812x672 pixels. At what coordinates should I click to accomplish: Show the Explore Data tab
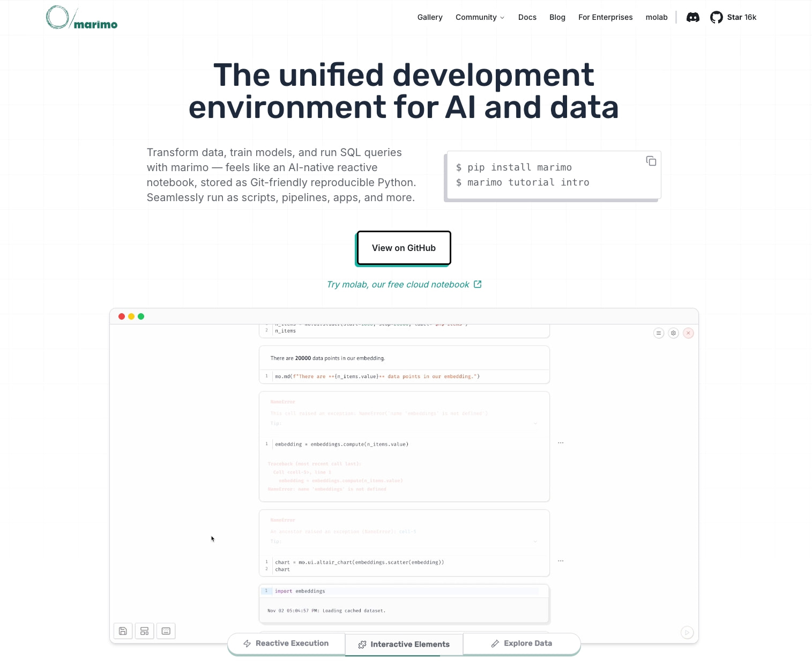click(x=522, y=644)
